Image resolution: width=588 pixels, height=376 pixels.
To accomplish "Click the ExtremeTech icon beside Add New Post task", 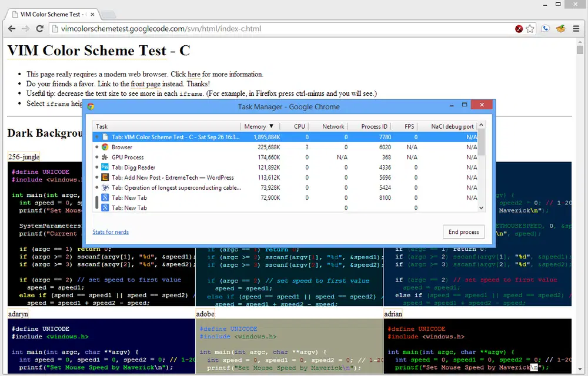I will click(105, 177).
